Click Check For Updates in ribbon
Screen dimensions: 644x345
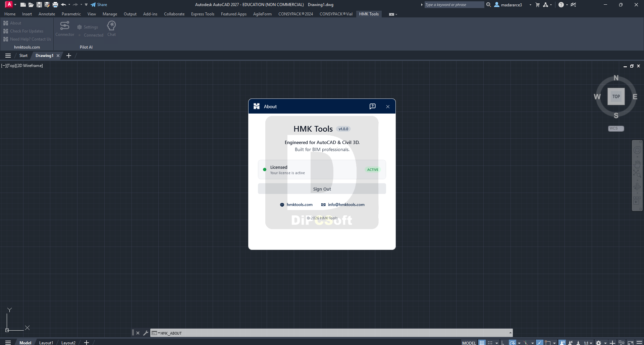pyautogui.click(x=23, y=31)
